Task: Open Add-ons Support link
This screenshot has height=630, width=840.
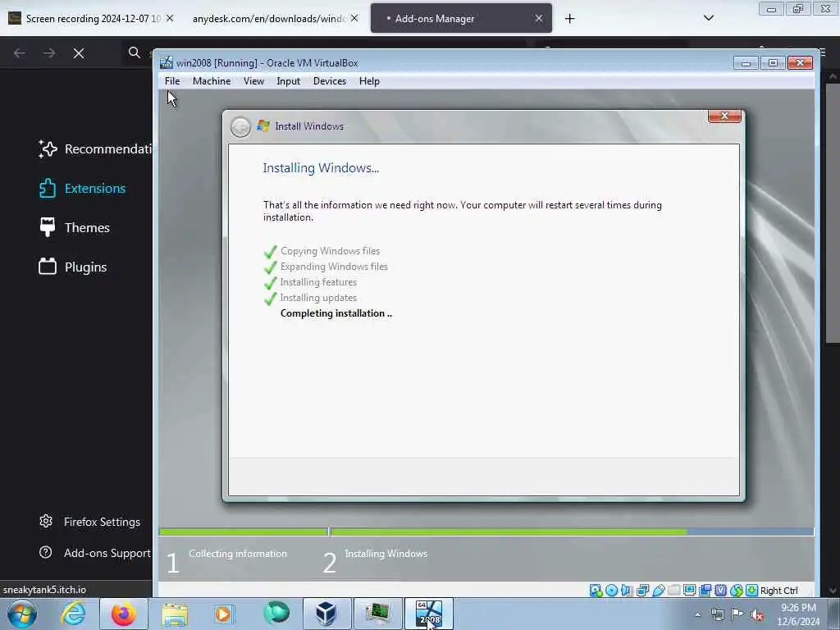Action: (x=95, y=553)
